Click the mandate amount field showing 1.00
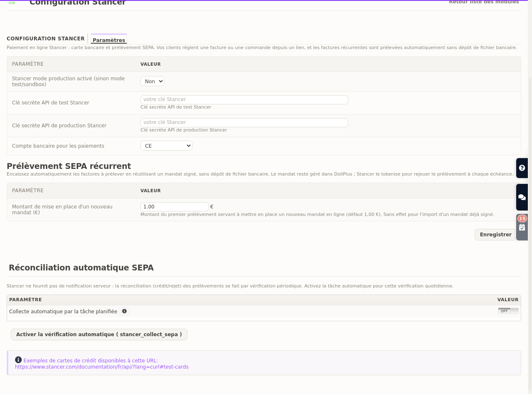The height and width of the screenshot is (394, 532). click(x=175, y=207)
